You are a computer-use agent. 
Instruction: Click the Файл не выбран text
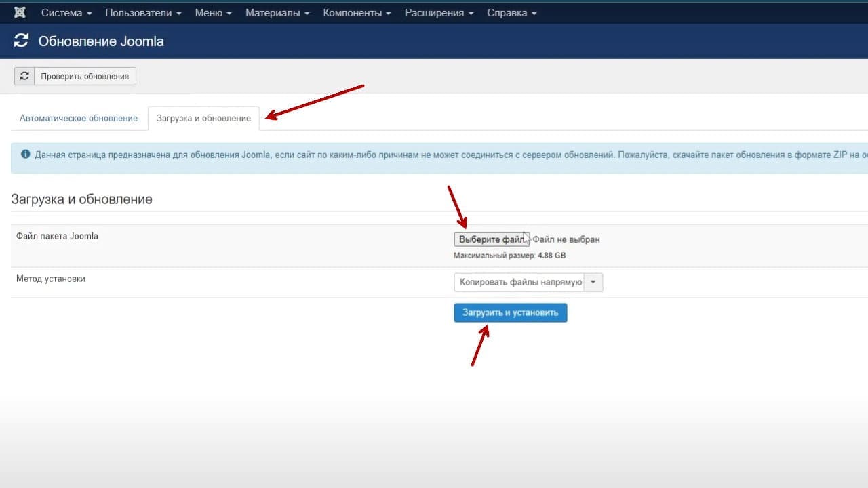point(566,239)
